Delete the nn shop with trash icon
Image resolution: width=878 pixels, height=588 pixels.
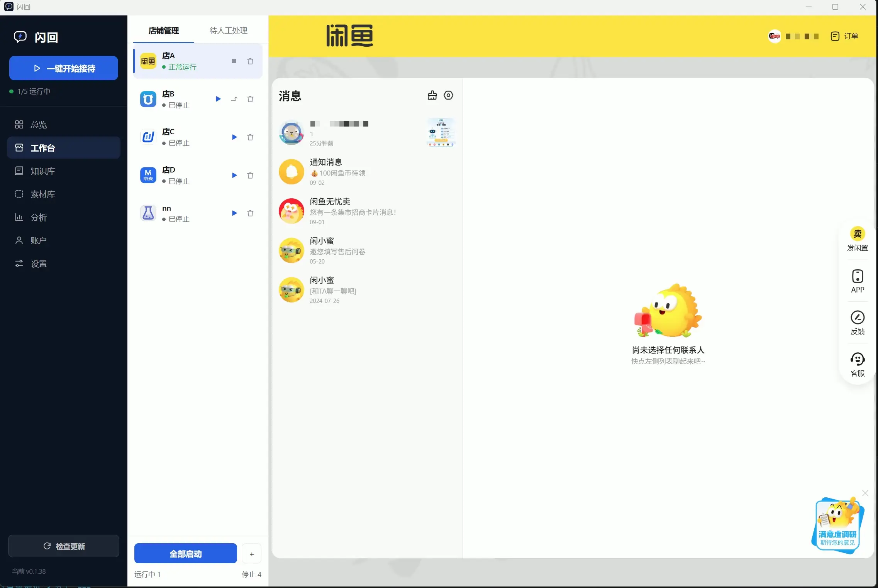click(250, 213)
